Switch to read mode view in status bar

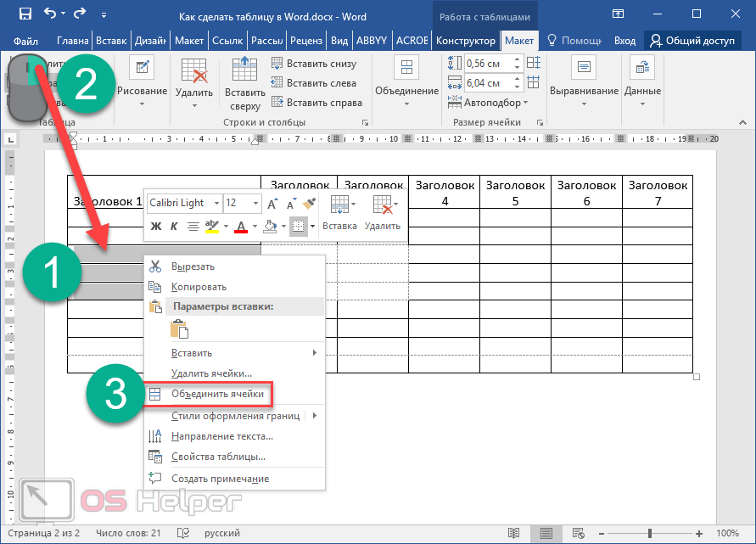[x=512, y=533]
